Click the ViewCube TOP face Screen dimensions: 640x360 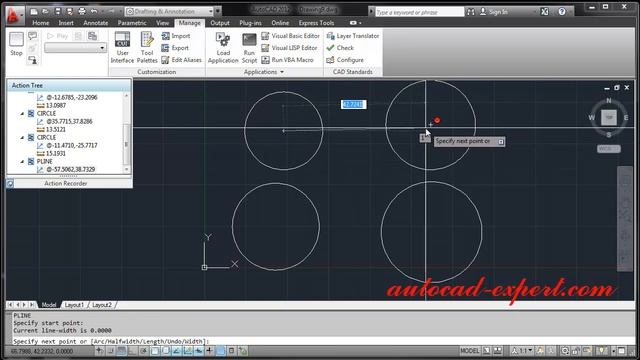pyautogui.click(x=609, y=118)
